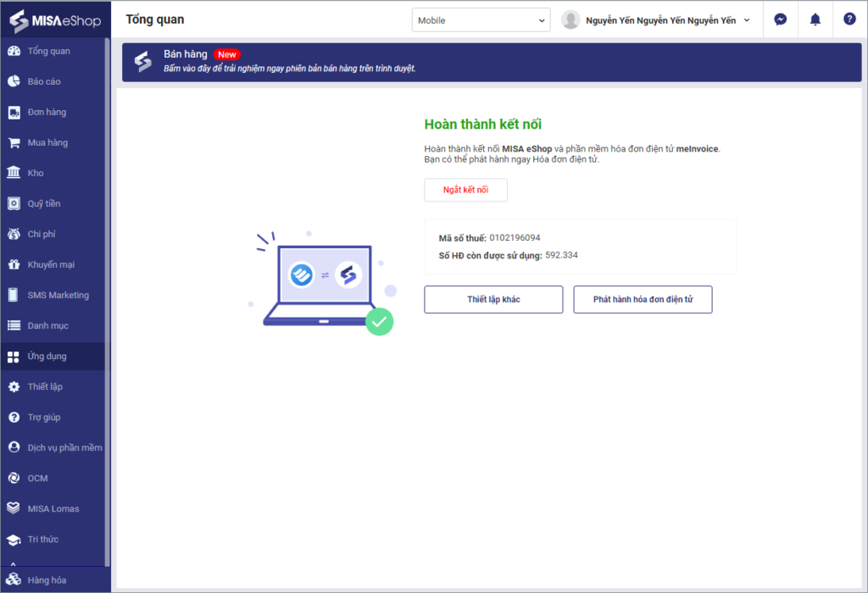This screenshot has height=593, width=868.
Task: Click the Đơn hàng delivery icon
Action: 14,113
